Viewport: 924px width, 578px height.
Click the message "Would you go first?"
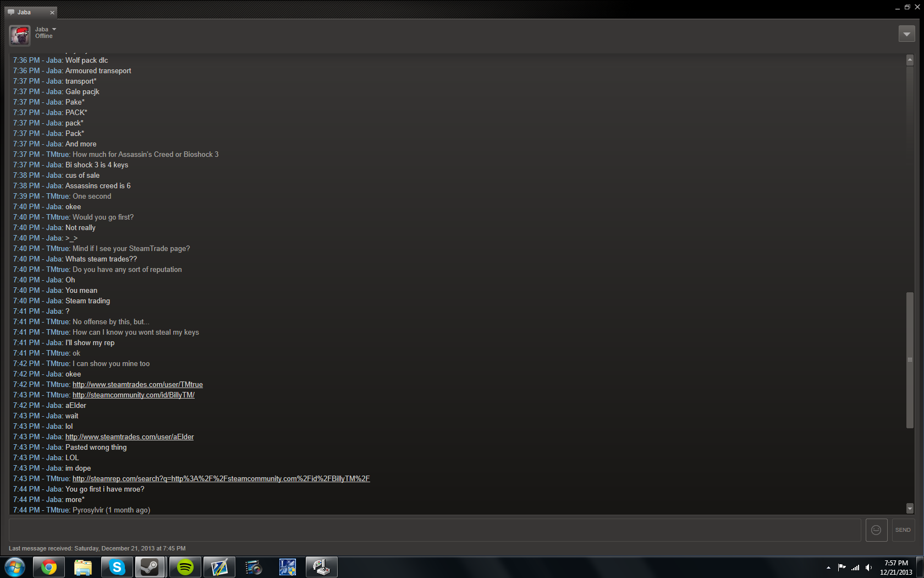(x=103, y=217)
